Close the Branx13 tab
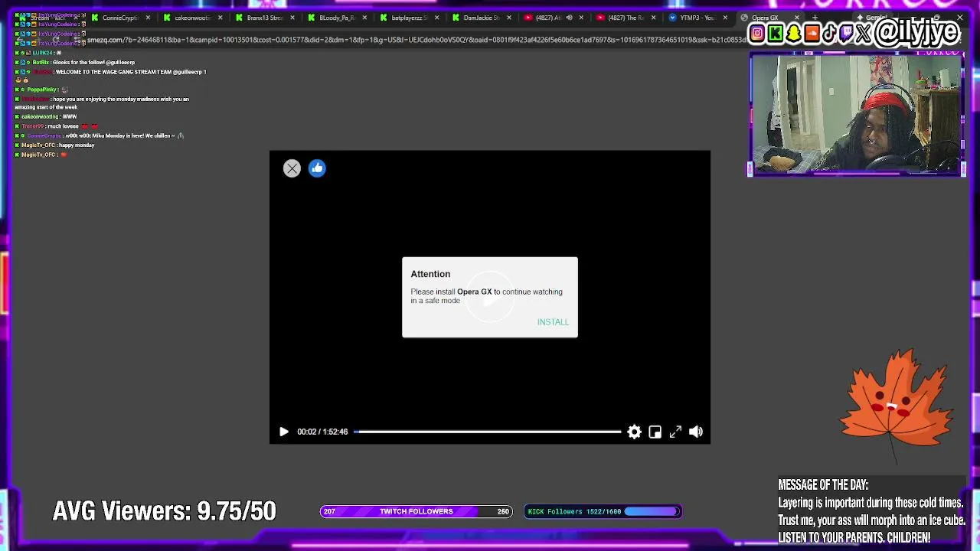The width and height of the screenshot is (980, 551). coord(292,18)
